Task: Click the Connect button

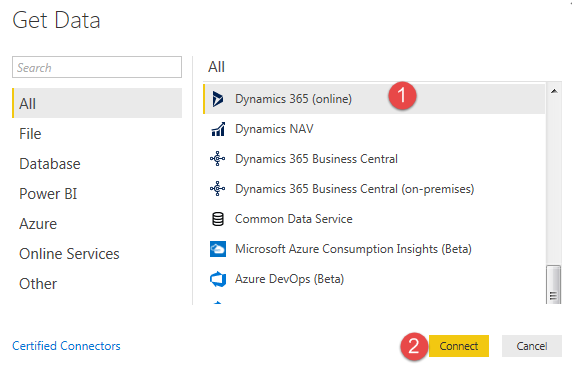Action: coord(459,346)
